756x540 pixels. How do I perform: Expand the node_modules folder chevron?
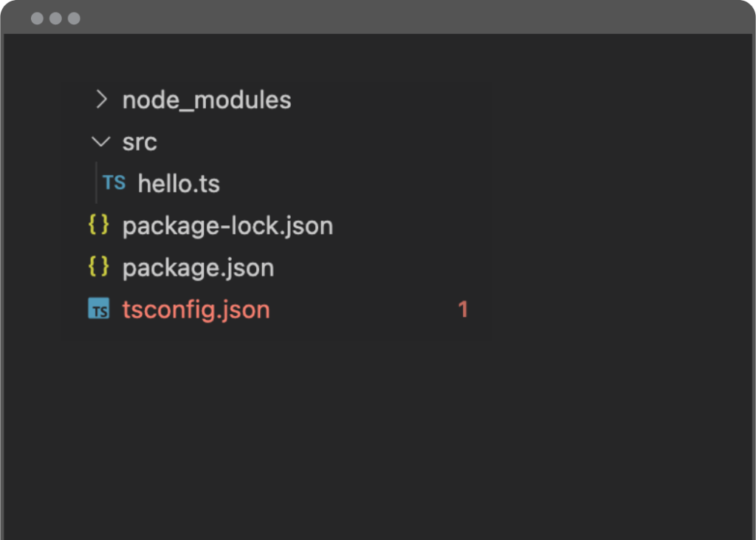click(101, 100)
